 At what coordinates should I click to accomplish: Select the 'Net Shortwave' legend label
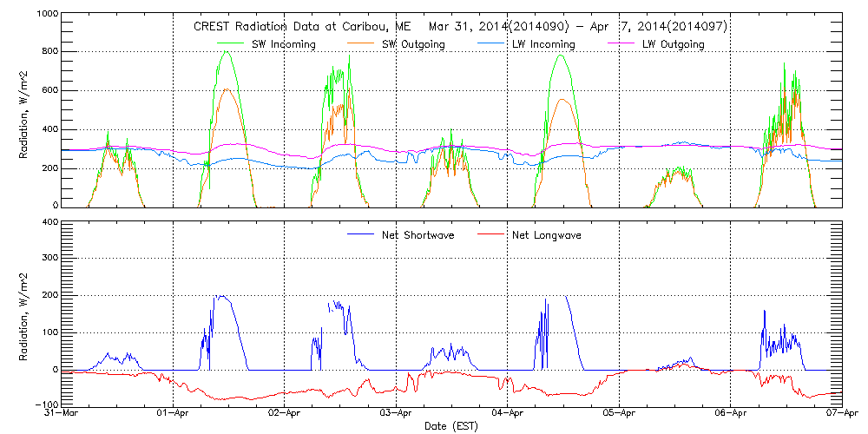(x=418, y=235)
